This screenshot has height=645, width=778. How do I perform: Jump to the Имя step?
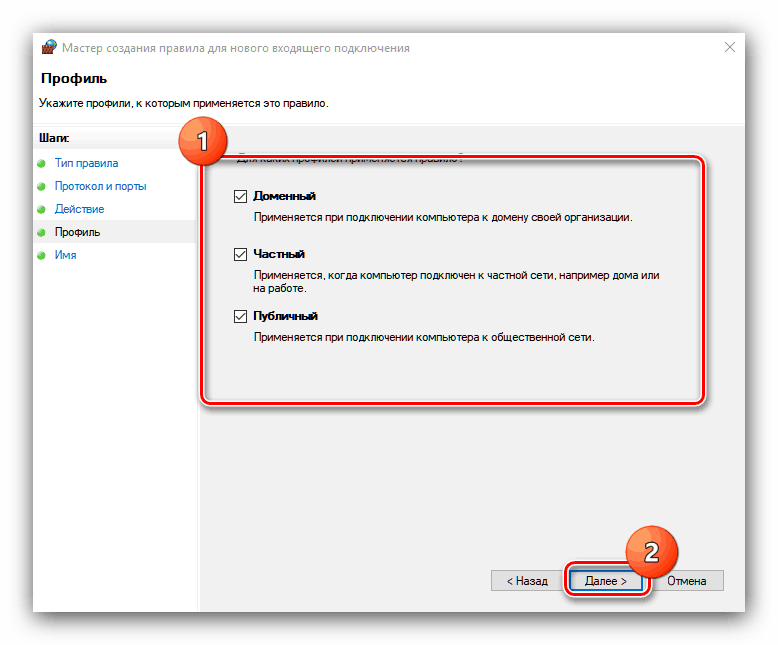[x=65, y=255]
